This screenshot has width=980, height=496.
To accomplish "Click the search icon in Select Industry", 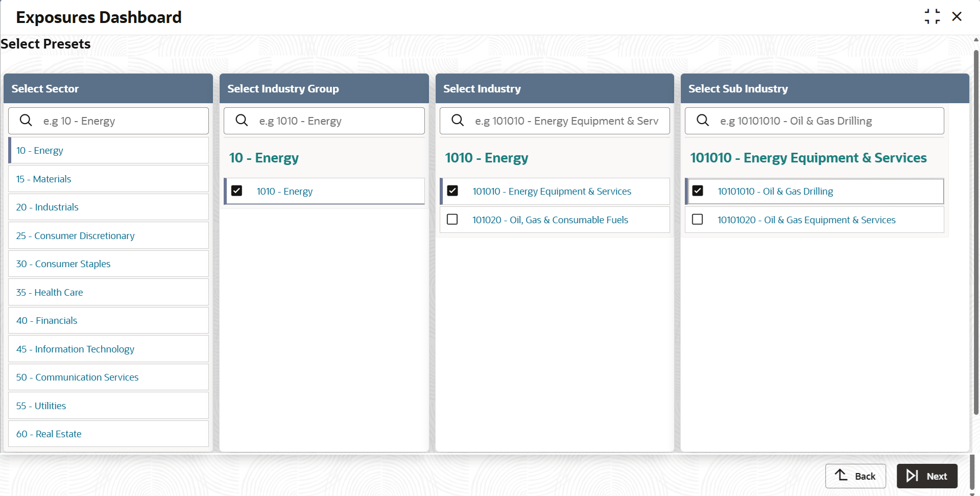I will (458, 121).
